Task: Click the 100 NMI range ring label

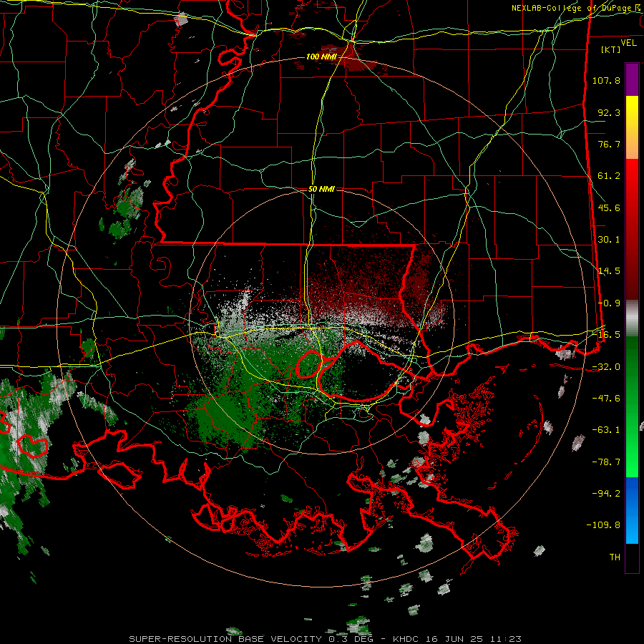Action: point(321,57)
